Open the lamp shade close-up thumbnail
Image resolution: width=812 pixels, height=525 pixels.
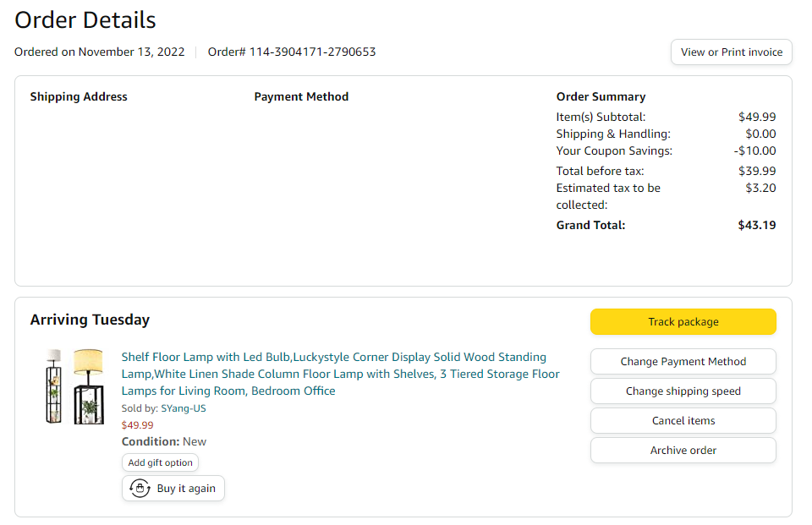pos(88,386)
